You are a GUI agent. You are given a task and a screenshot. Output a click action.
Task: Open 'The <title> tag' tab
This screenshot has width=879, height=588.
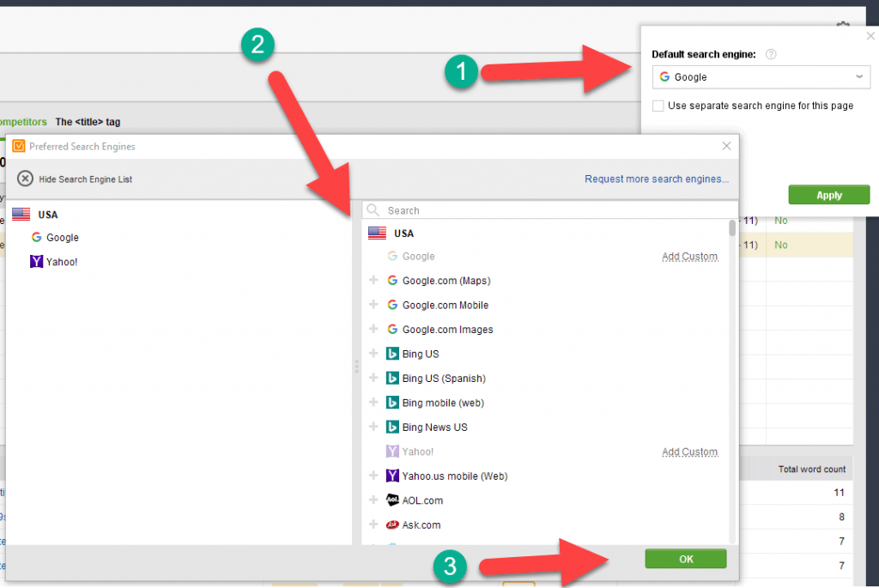(88, 121)
